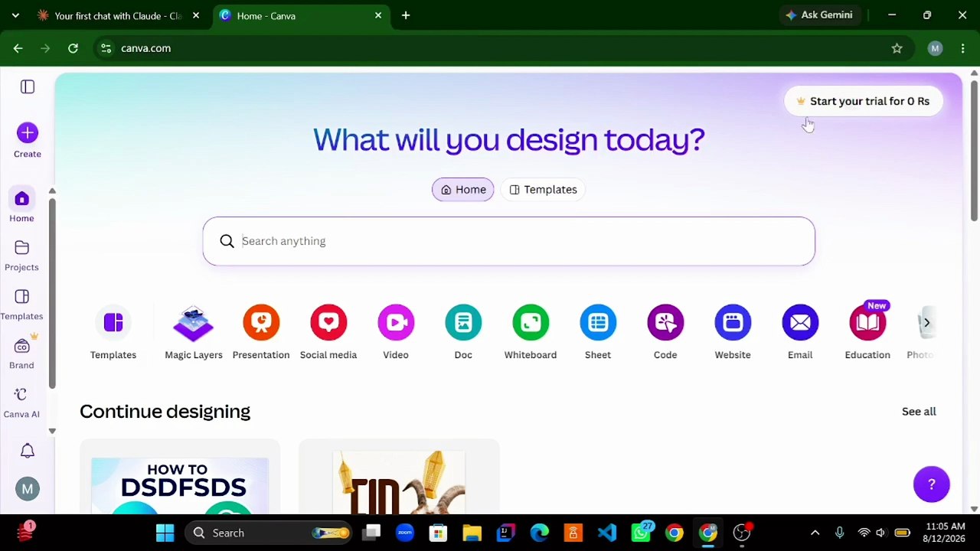Show more design types with right arrow
The height and width of the screenshot is (551, 980).
tap(926, 323)
